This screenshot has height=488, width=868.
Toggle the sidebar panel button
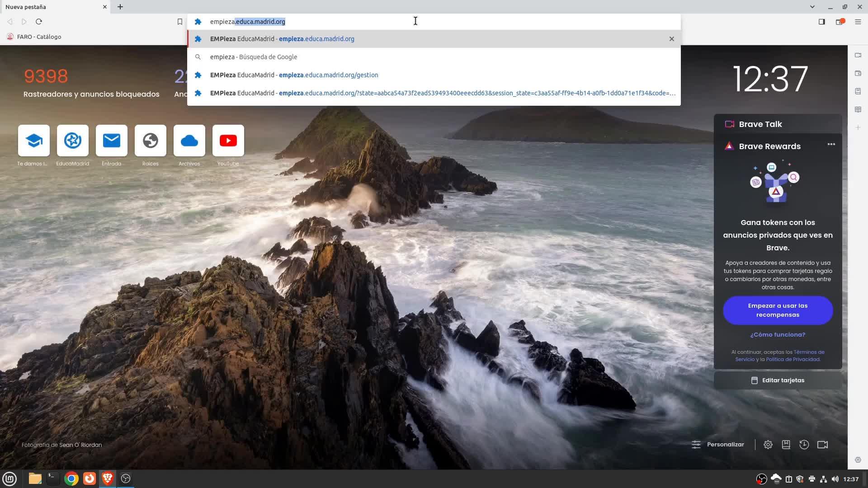[821, 22]
